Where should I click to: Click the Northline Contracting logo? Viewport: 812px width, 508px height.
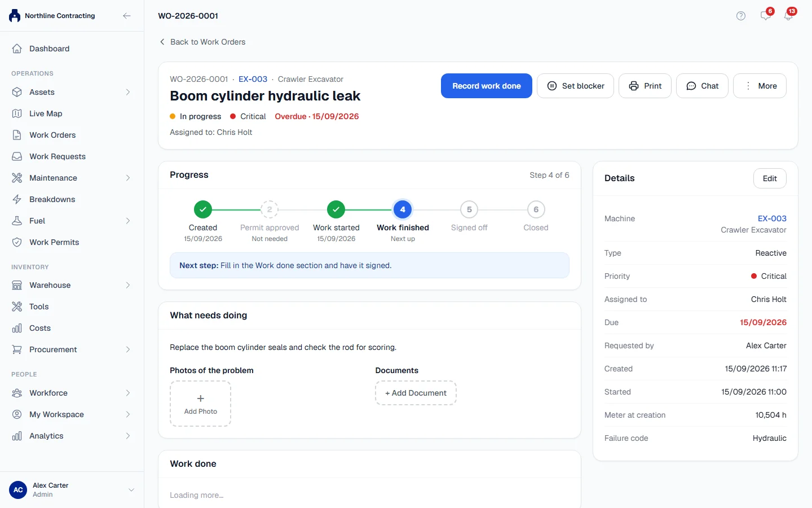[15, 16]
